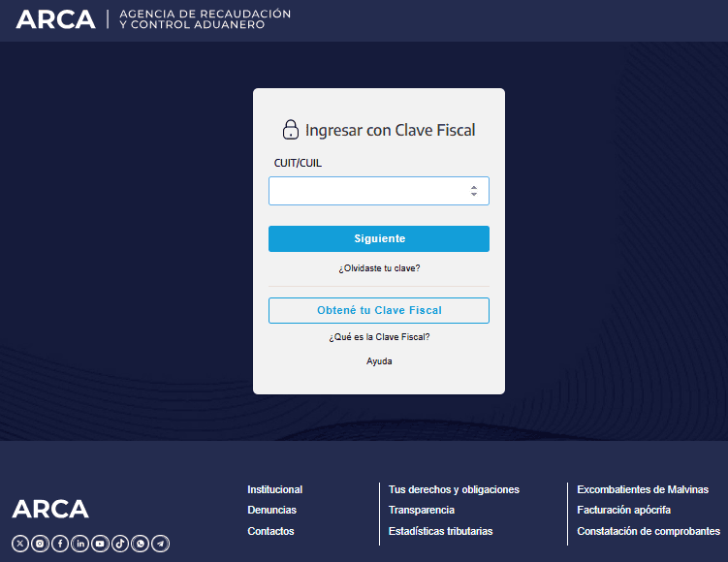Open Excombatientes de Malvinas link
The image size is (728, 562).
[x=643, y=489]
